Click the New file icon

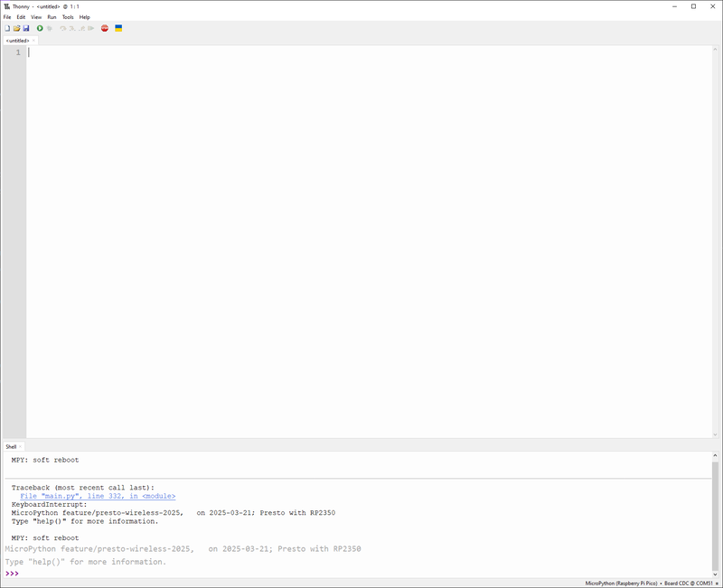7,28
